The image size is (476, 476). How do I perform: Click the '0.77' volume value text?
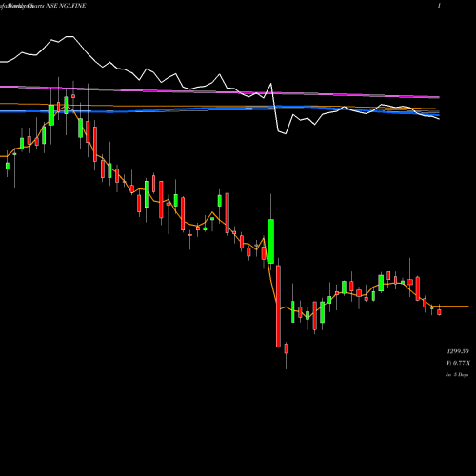tap(459, 363)
